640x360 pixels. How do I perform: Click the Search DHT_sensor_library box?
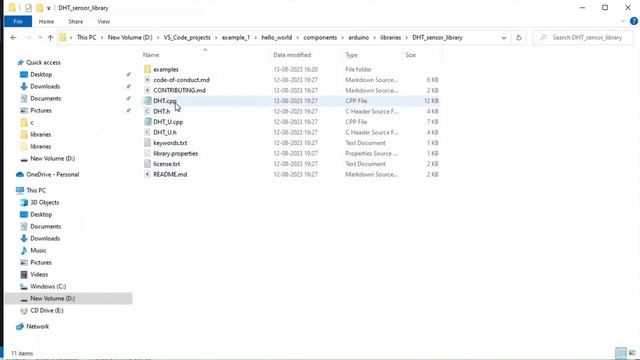pos(584,38)
